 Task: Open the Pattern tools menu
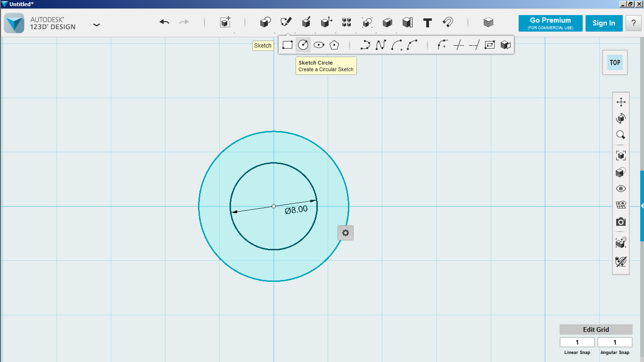click(347, 22)
